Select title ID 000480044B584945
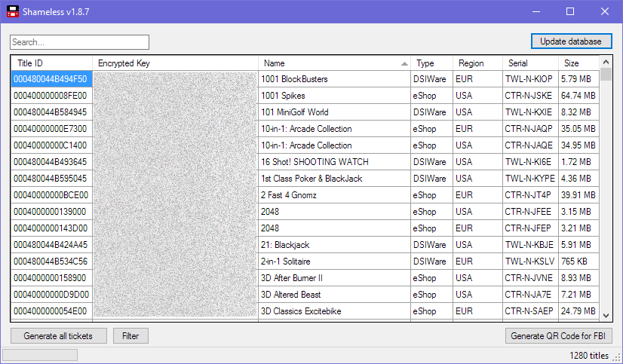Screen dimensions: 623x364 (x=51, y=112)
